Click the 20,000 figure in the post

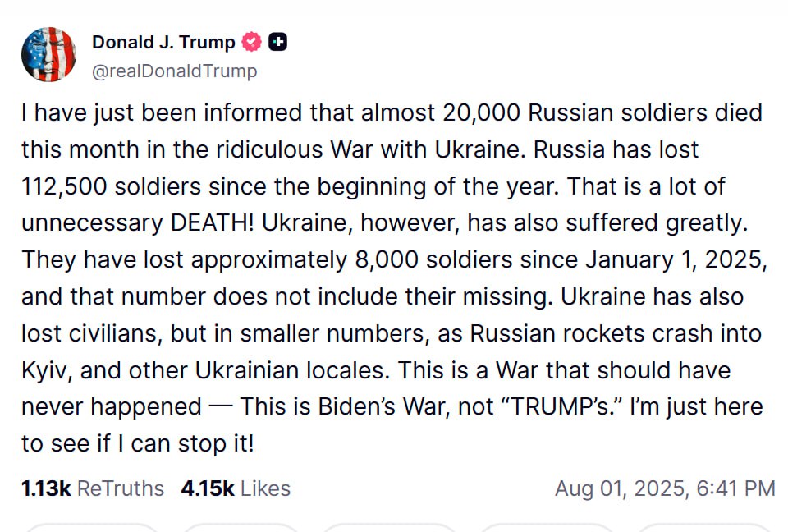482,112
